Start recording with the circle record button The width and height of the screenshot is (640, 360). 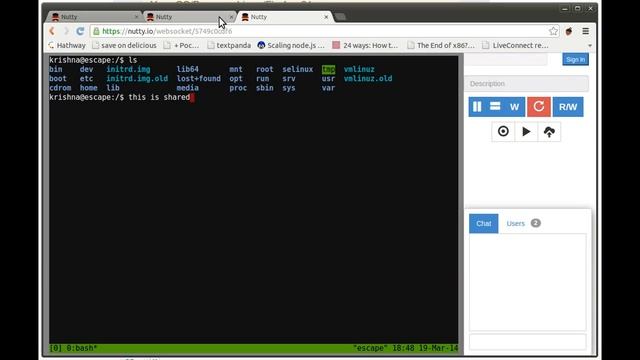[x=503, y=131]
